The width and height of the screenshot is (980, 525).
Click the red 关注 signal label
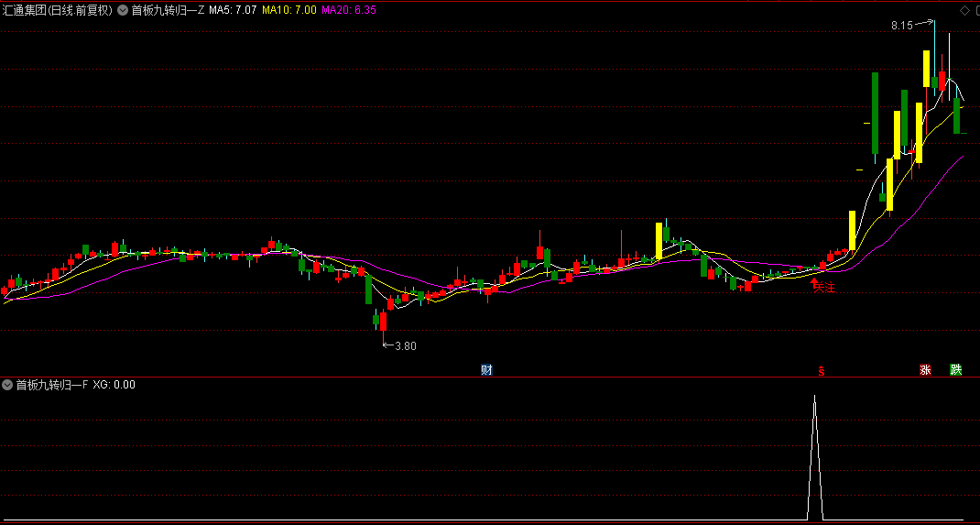824,288
